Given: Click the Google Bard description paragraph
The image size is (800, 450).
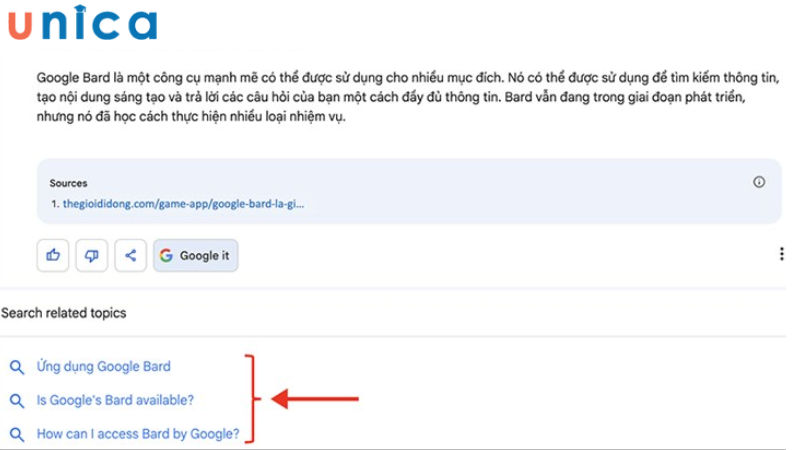Looking at the screenshot, I should 408,97.
